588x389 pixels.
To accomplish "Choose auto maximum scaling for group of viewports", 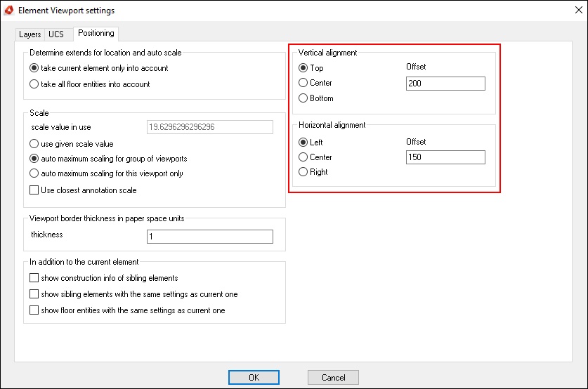I will [108, 159].
